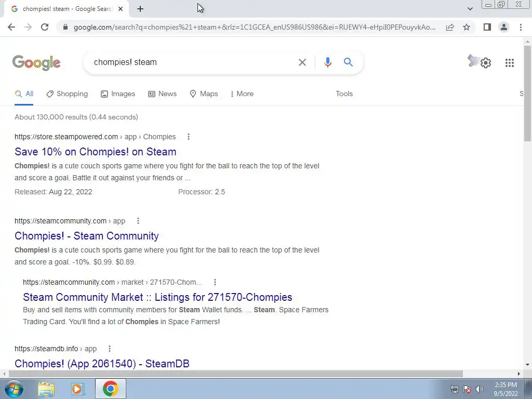Viewport: 532px width, 399px height.
Task: Click the forward navigation arrow
Action: coord(28,27)
